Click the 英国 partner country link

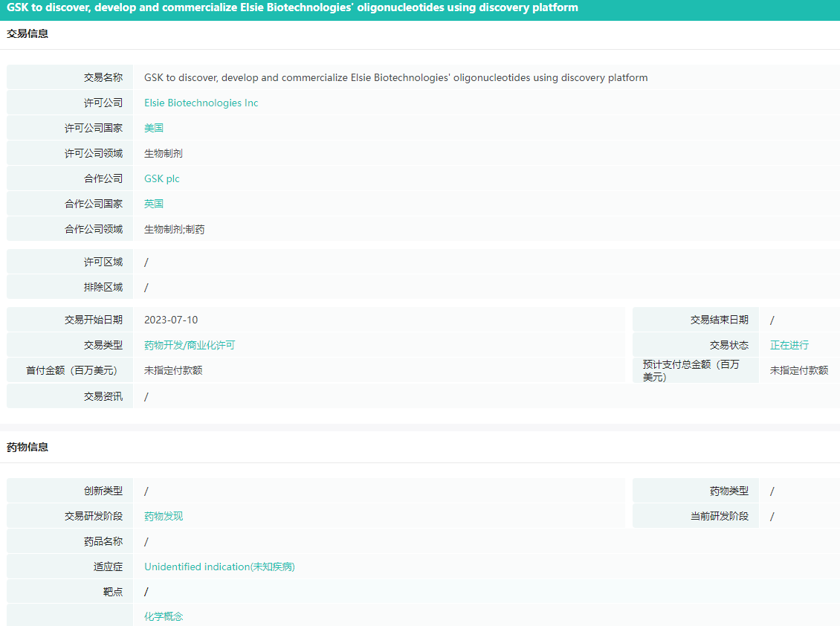tap(154, 204)
